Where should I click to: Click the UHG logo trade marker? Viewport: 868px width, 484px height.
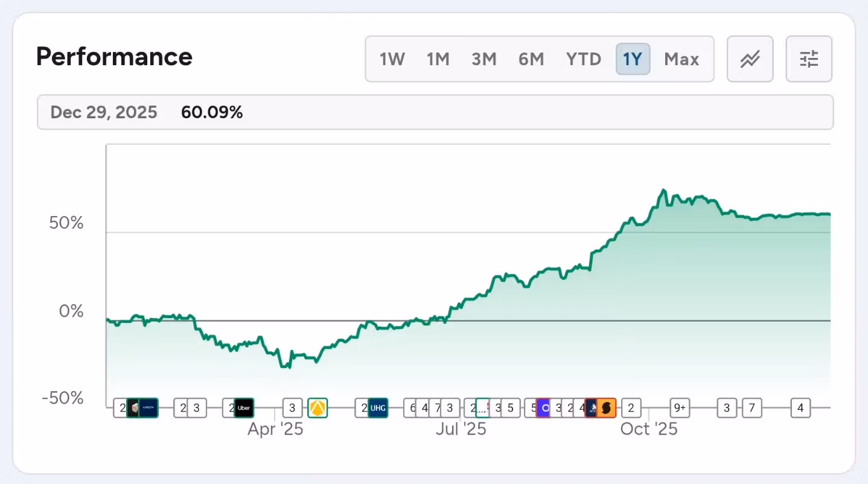(378, 408)
